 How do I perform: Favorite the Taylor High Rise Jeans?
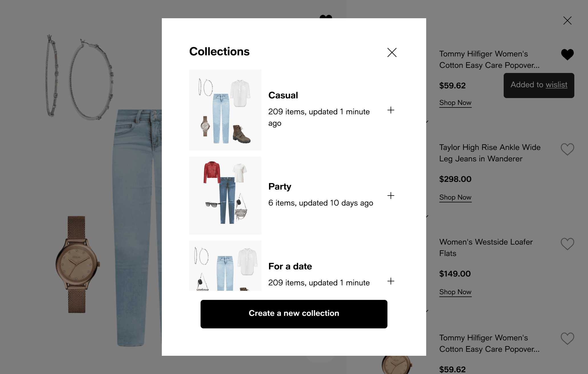coord(567,149)
